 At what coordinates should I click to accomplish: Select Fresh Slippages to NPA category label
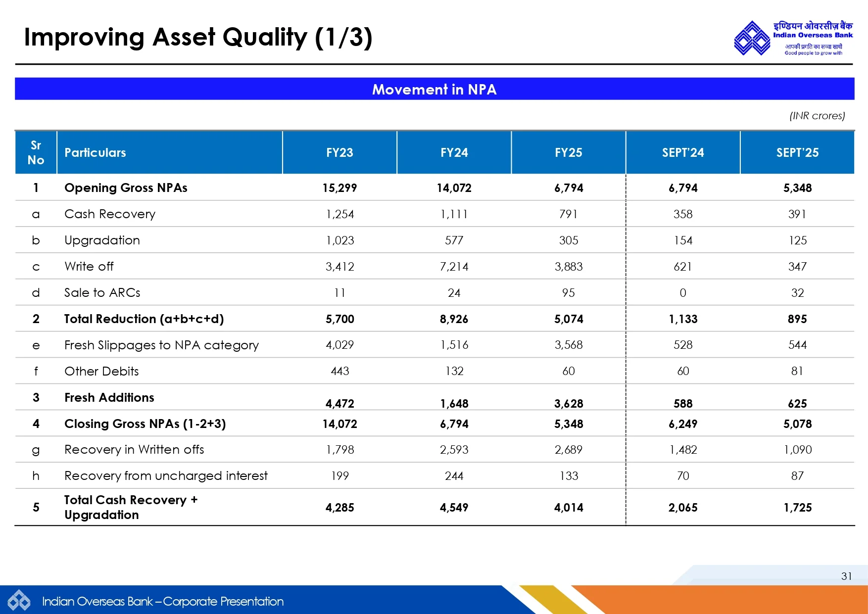[x=161, y=345]
